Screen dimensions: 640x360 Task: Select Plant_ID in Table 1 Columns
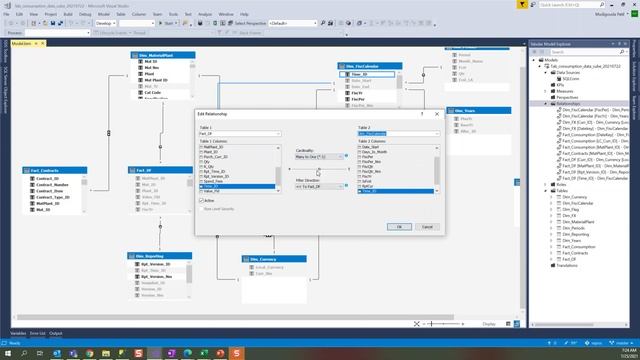click(x=211, y=152)
